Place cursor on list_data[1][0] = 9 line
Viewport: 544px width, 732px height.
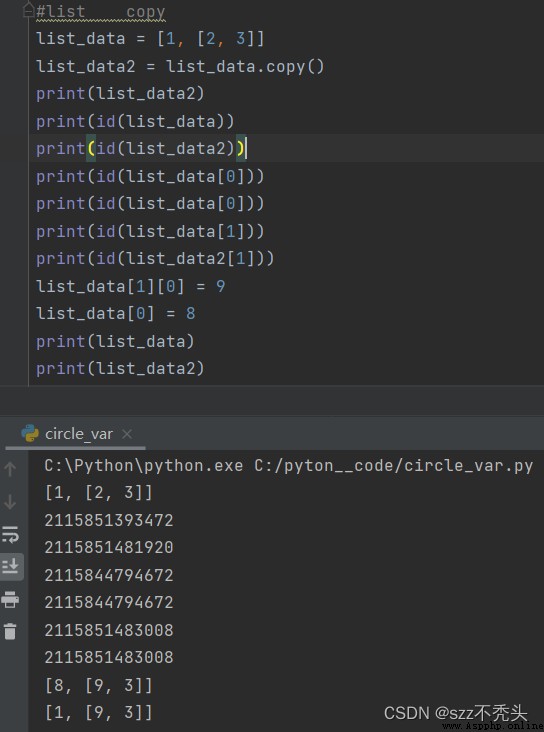[x=131, y=286]
